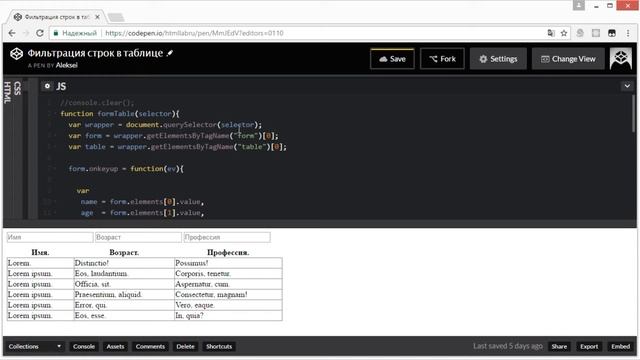Viewport: 640px width, 360px height.
Task: Click the address bar URL
Action: [194, 33]
